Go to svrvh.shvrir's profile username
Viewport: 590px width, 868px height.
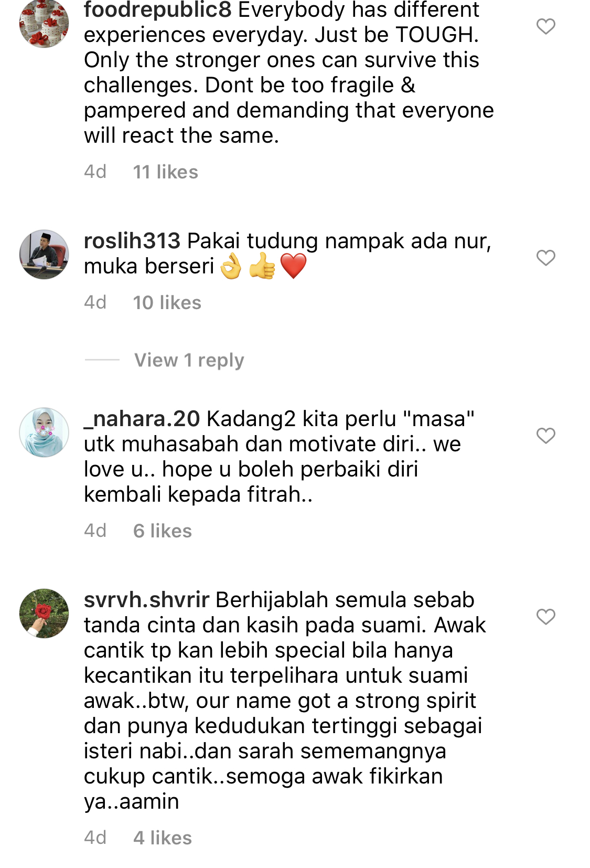(146, 600)
